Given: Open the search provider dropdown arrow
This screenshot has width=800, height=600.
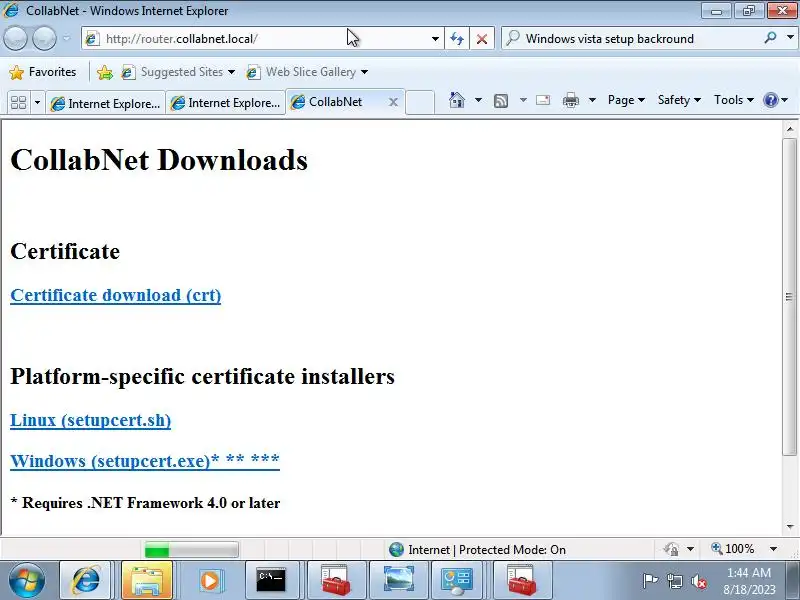Looking at the screenshot, I should click(790, 38).
